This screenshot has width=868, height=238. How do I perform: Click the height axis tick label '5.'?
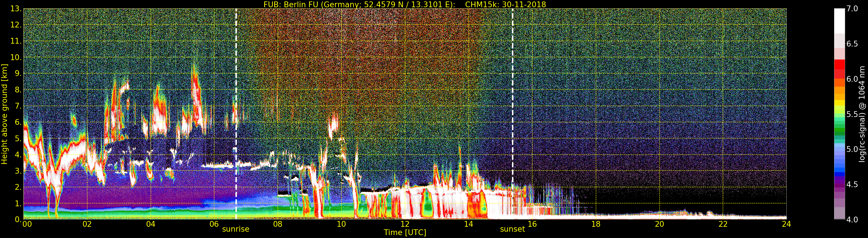point(18,138)
